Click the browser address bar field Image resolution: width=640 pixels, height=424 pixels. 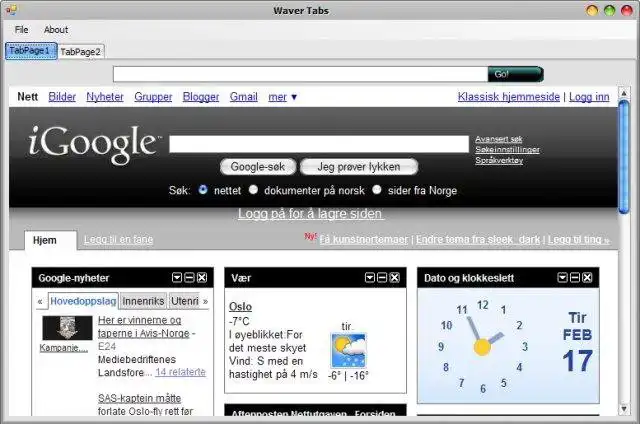click(x=300, y=74)
